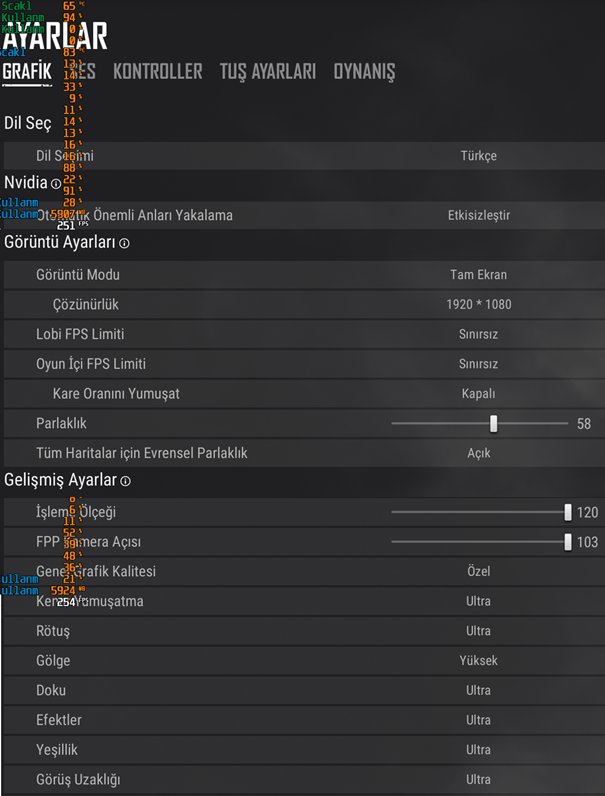
Task: Change Oyun İçi FPS Limiti value
Action: click(478, 364)
